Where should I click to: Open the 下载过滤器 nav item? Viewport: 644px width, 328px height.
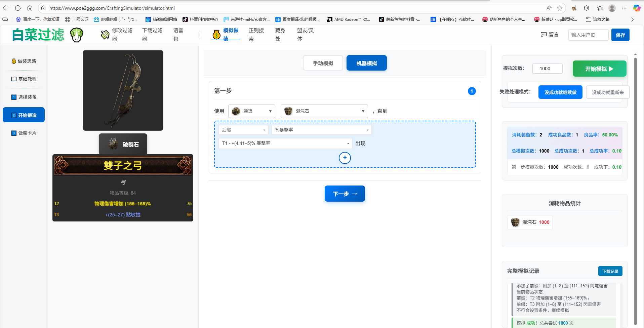tap(152, 34)
